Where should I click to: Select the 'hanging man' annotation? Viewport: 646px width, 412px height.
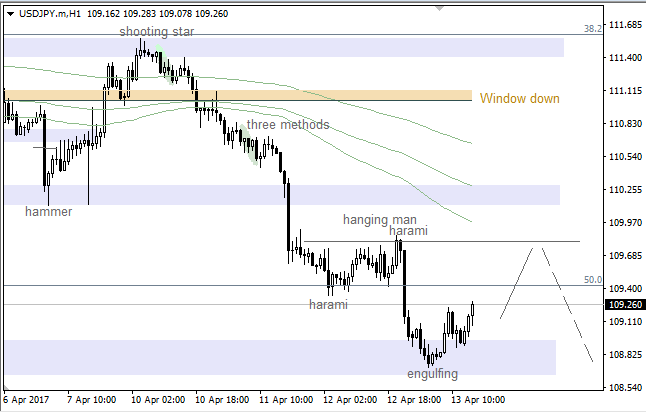(379, 218)
